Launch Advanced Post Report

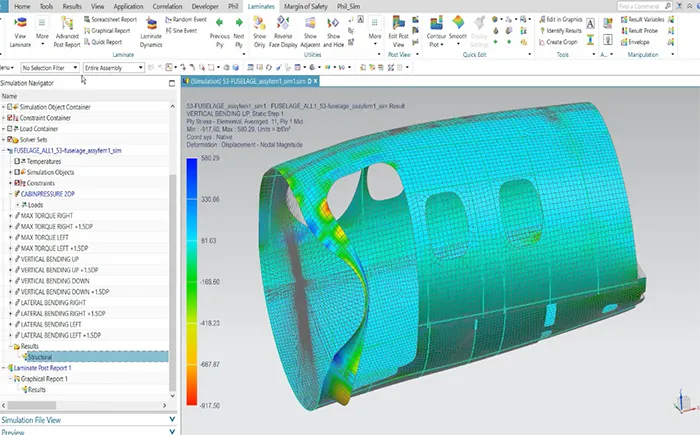coord(67,32)
